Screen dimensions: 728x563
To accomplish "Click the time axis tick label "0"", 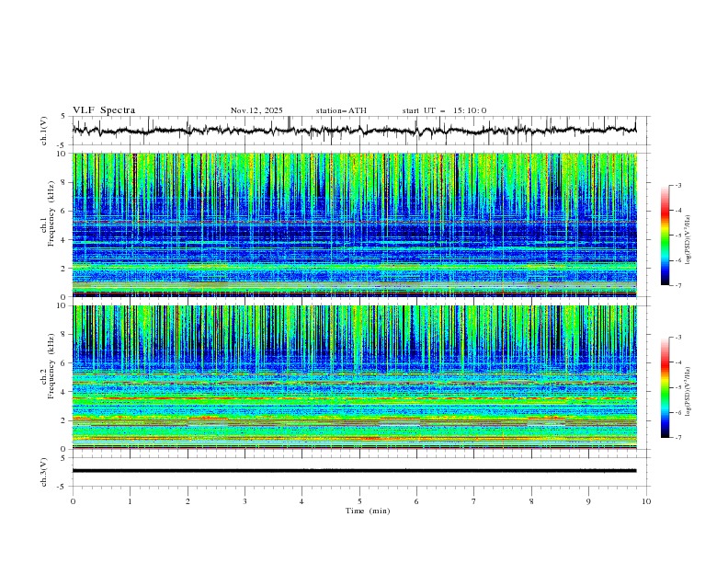I will pos(73,501).
